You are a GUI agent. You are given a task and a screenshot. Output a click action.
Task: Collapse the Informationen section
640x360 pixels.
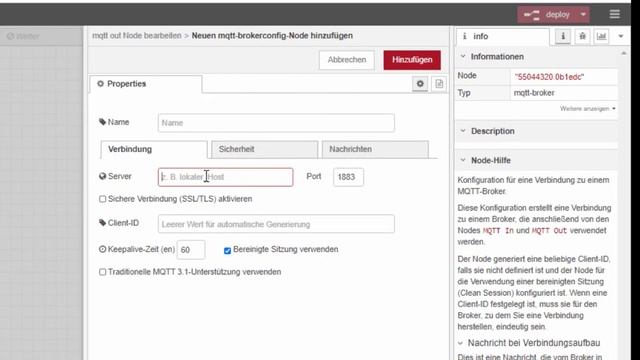463,56
